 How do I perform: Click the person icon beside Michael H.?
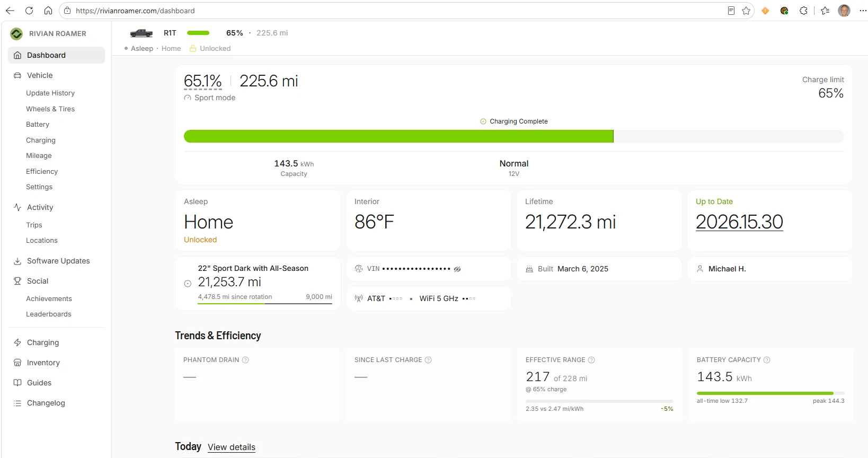pos(700,269)
